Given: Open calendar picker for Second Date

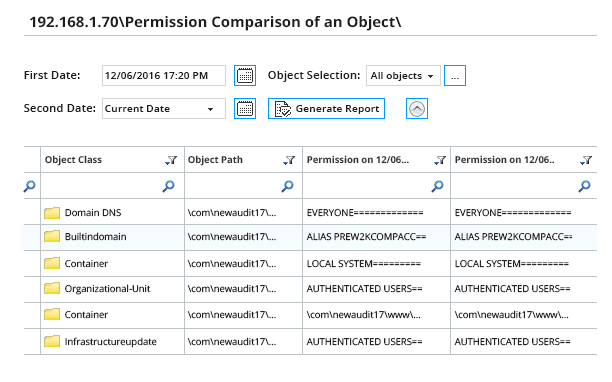Looking at the screenshot, I should coord(245,108).
